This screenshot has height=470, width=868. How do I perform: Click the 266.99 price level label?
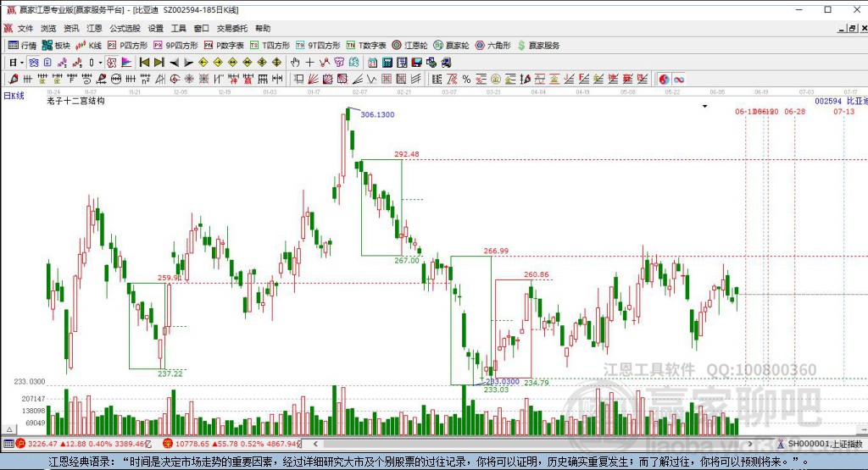[x=496, y=251]
